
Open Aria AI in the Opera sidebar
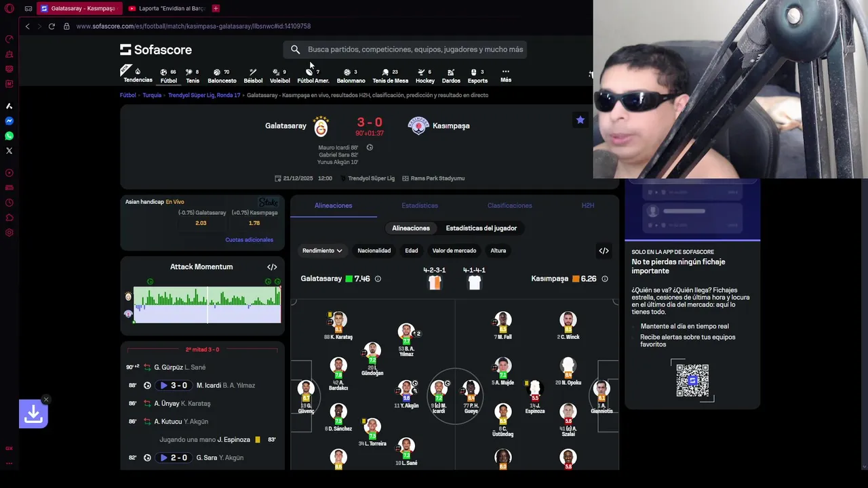coord(9,106)
